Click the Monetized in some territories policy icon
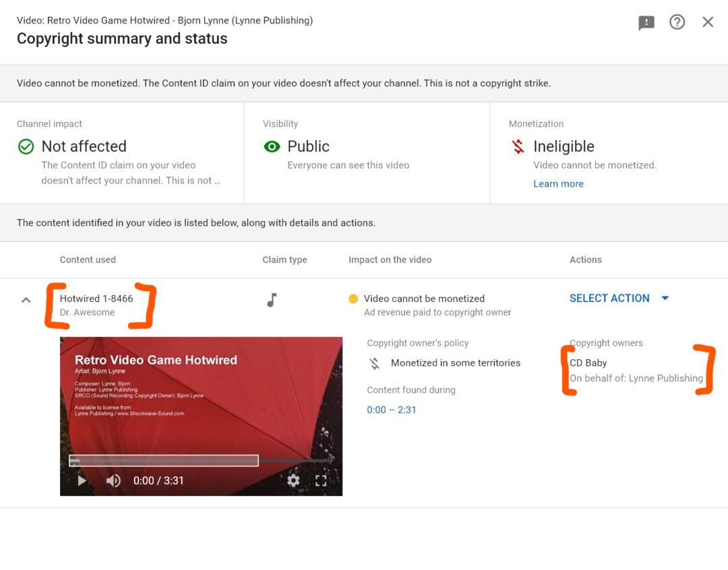The image size is (728, 570). [375, 362]
